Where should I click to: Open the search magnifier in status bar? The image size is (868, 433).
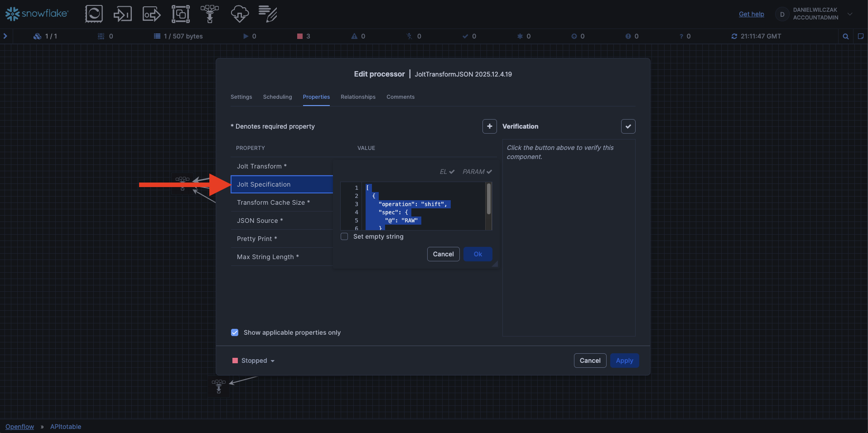(845, 36)
